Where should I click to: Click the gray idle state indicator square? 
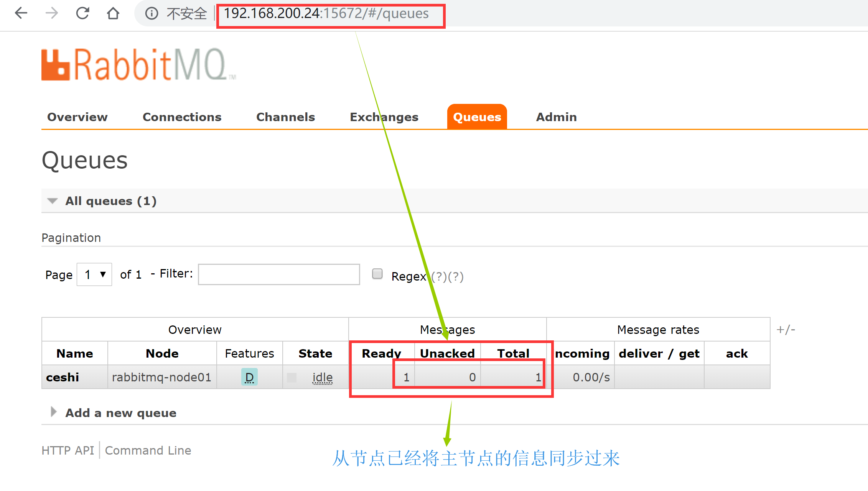(x=292, y=378)
